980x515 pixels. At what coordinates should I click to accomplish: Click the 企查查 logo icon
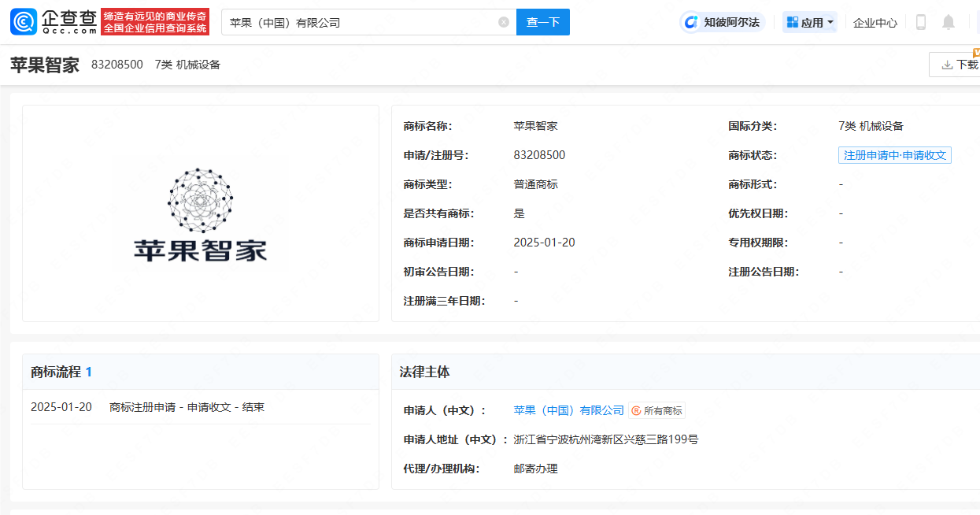coord(23,22)
